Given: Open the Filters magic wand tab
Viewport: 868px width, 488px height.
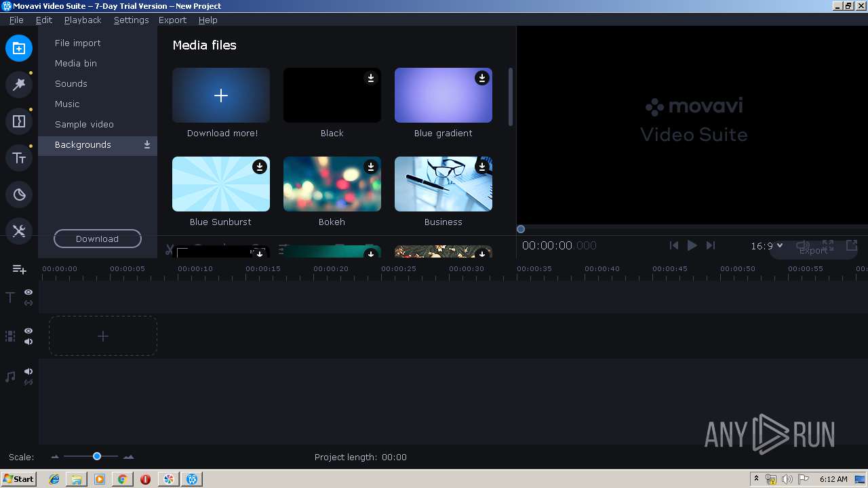Looking at the screenshot, I should click(19, 85).
